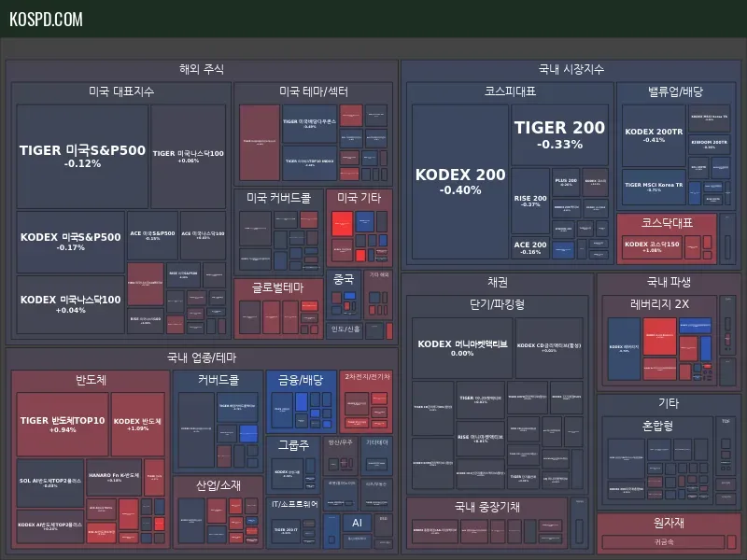The height and width of the screenshot is (560, 747).
Task: Click the KODEX 미국S&P500 tile
Action: click(71, 242)
